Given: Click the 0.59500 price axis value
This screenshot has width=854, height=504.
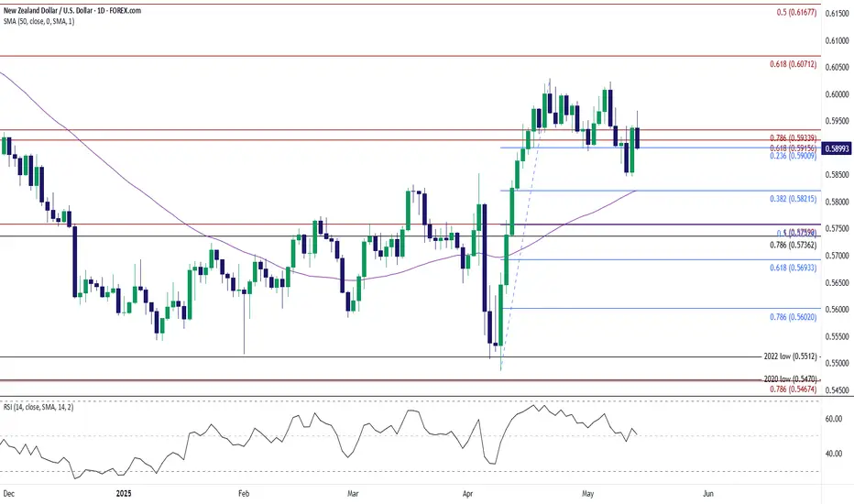Looking at the screenshot, I should 838,122.
